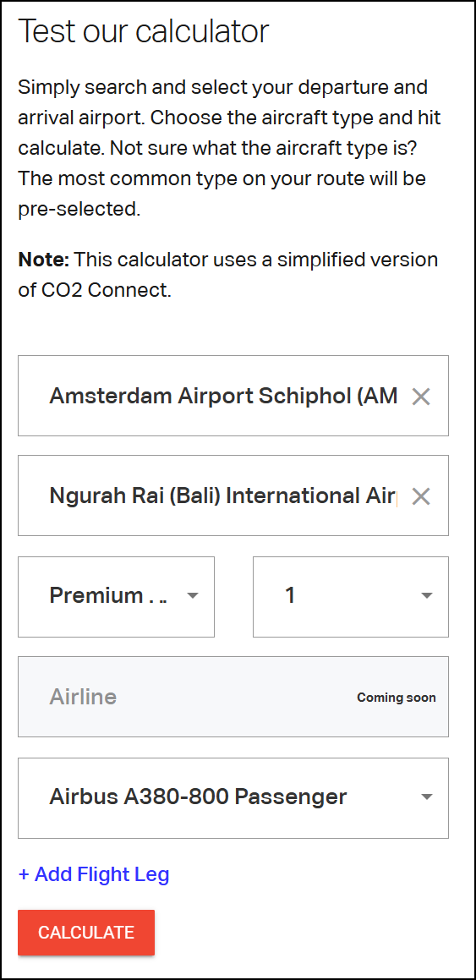The height and width of the screenshot is (980, 476).
Task: Click the Airline placeholder text
Action: point(83,696)
